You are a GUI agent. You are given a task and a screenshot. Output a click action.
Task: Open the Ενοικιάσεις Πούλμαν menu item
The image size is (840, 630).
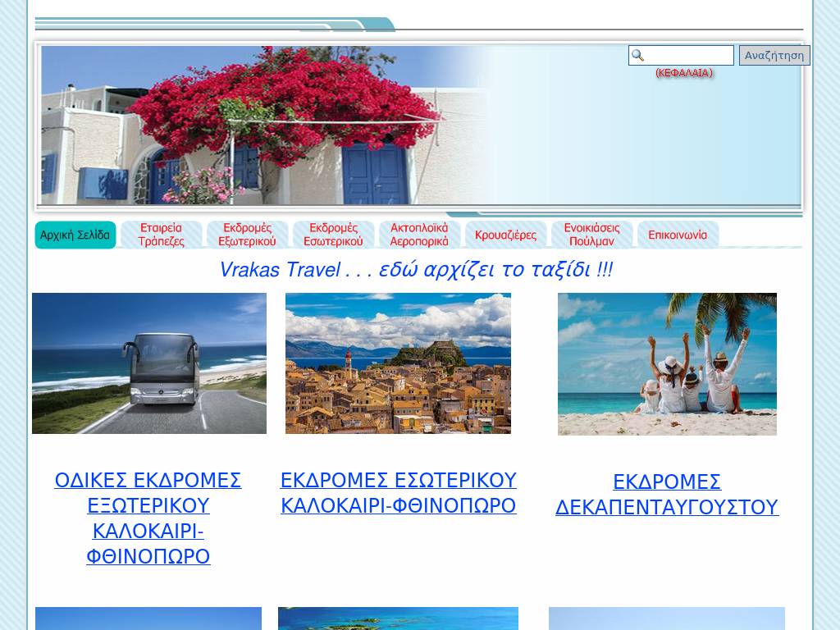(591, 235)
